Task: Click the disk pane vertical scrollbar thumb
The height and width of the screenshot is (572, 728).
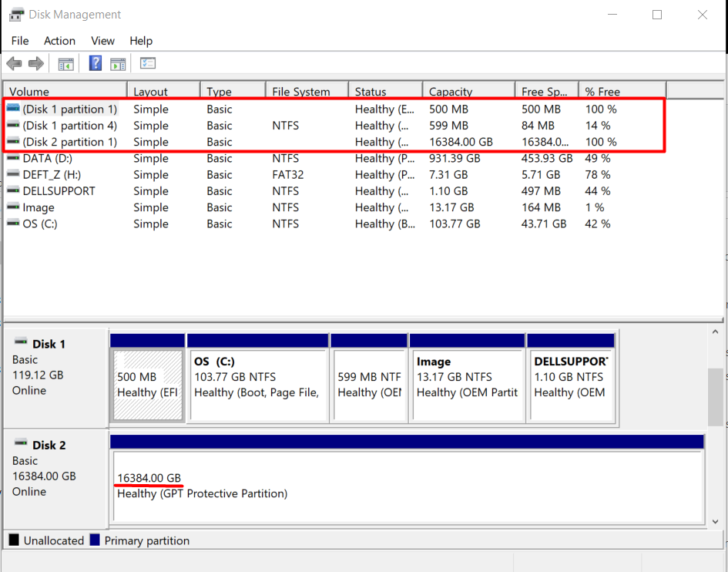Action: (x=715, y=397)
